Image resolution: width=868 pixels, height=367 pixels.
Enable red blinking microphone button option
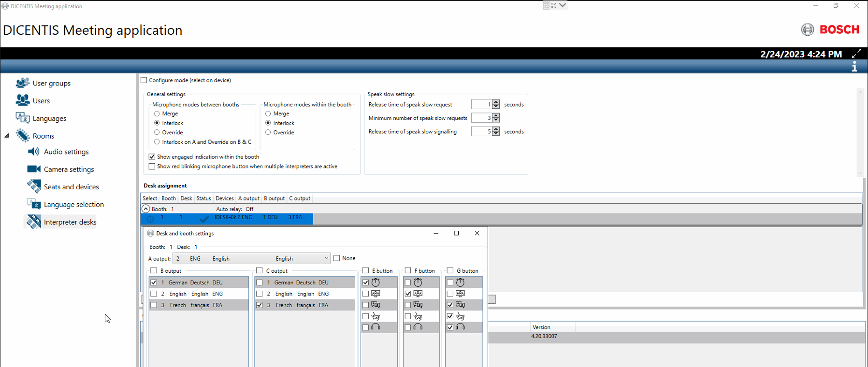[x=152, y=167]
